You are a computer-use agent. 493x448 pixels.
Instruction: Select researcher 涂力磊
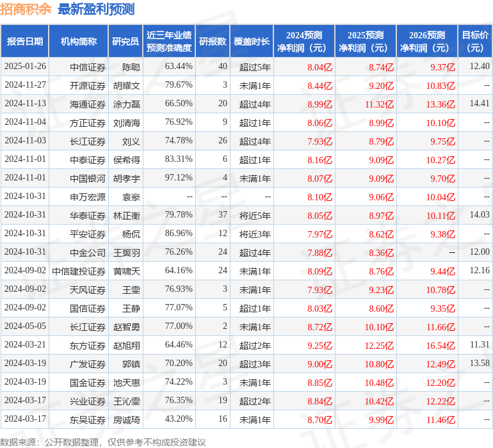click(x=126, y=104)
